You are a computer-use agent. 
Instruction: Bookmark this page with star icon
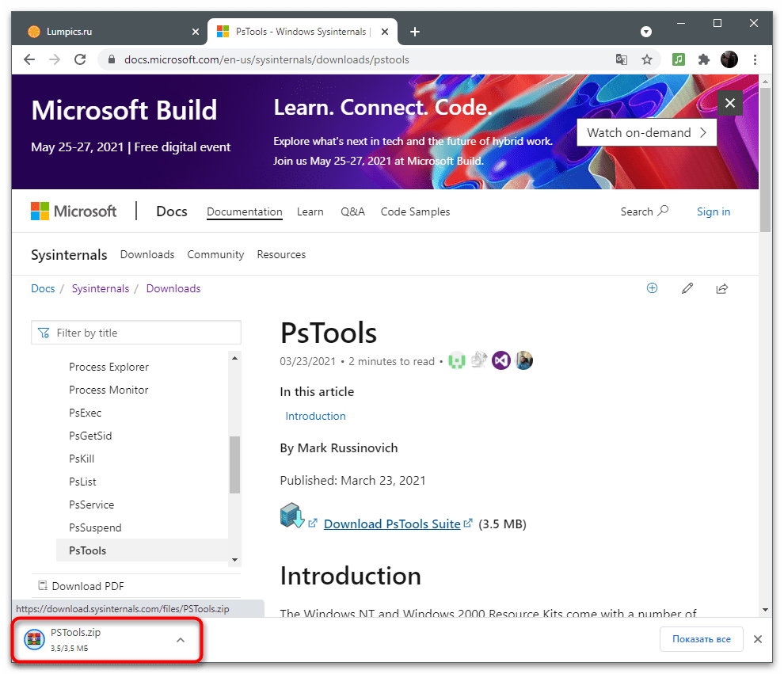pyautogui.click(x=647, y=59)
